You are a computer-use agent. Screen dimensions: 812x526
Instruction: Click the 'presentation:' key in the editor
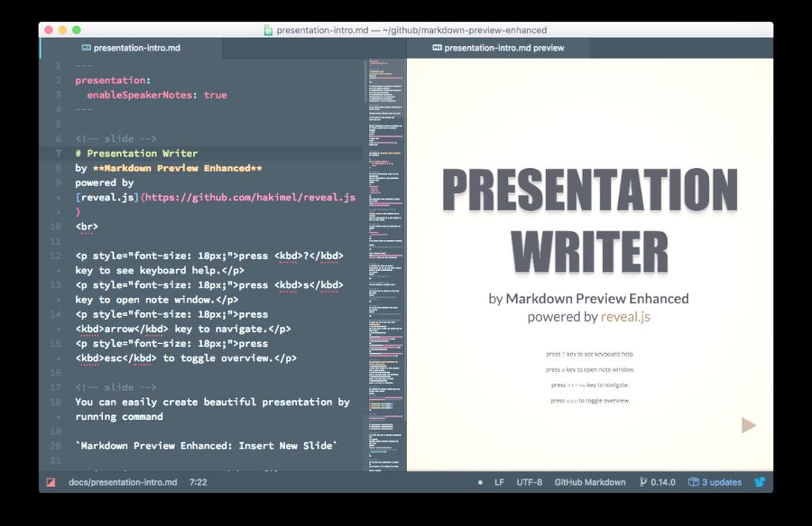coord(113,80)
